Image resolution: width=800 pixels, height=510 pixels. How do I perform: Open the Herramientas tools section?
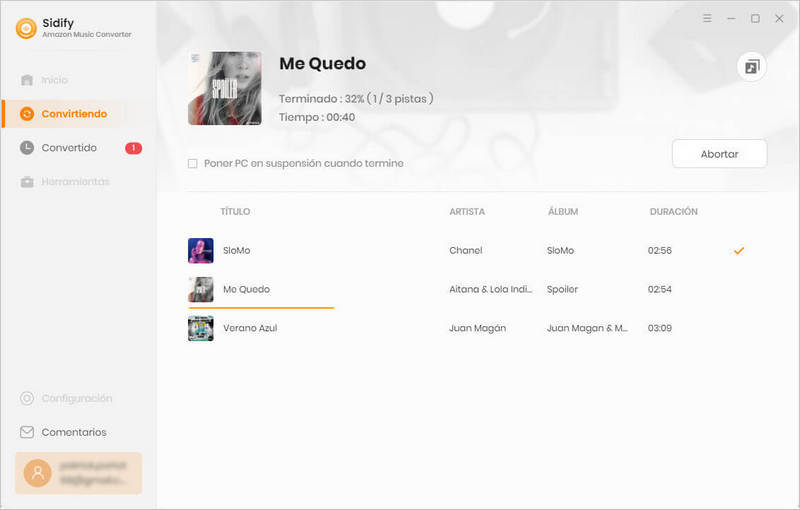pyautogui.click(x=65, y=182)
